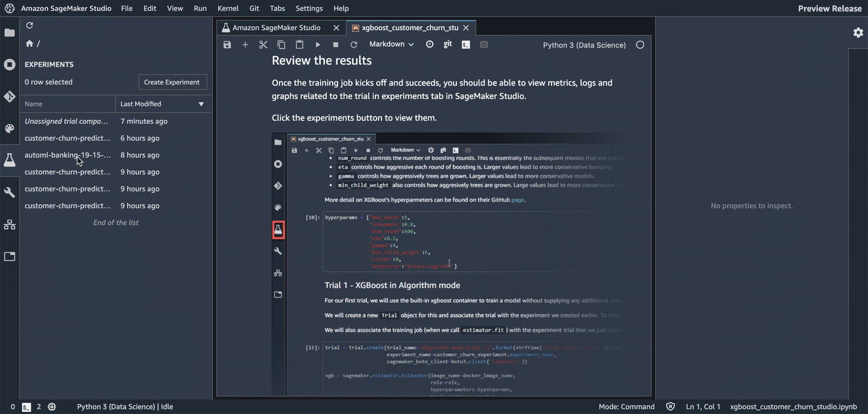This screenshot has height=414, width=868.
Task: Switch kernel via Python 3 (Data Science) label
Action: (584, 45)
